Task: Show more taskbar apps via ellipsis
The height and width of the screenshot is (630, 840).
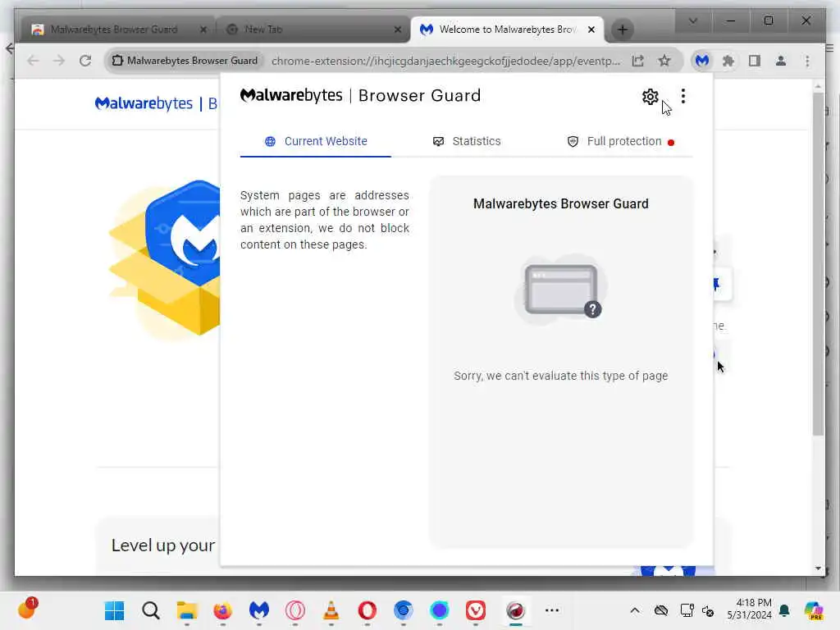Action: point(552,610)
